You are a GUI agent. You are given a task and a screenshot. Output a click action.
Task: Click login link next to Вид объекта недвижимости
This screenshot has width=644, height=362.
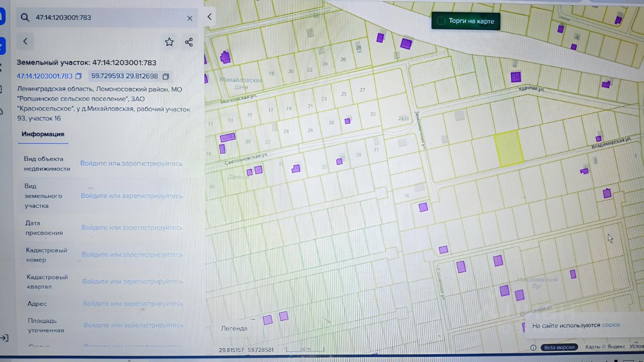tap(131, 164)
